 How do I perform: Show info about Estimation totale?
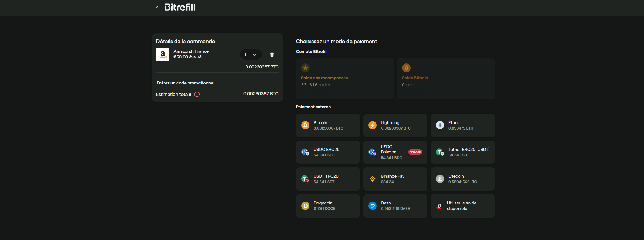[x=197, y=94]
